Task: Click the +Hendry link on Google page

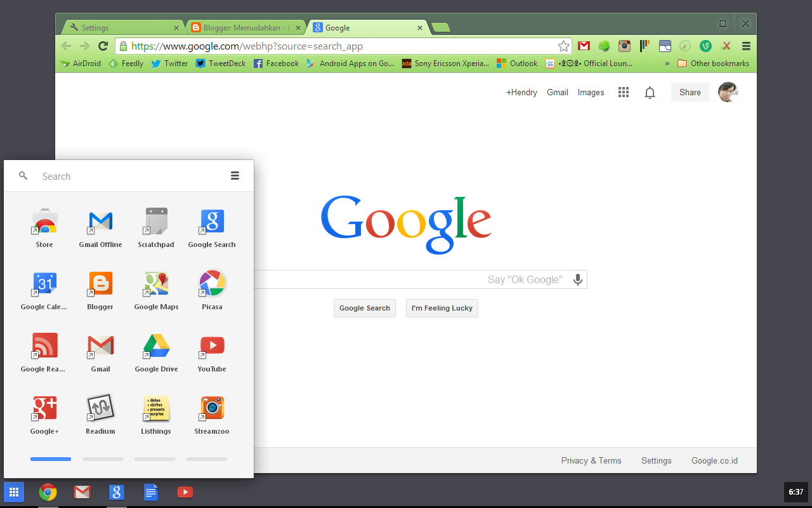Action: [521, 92]
